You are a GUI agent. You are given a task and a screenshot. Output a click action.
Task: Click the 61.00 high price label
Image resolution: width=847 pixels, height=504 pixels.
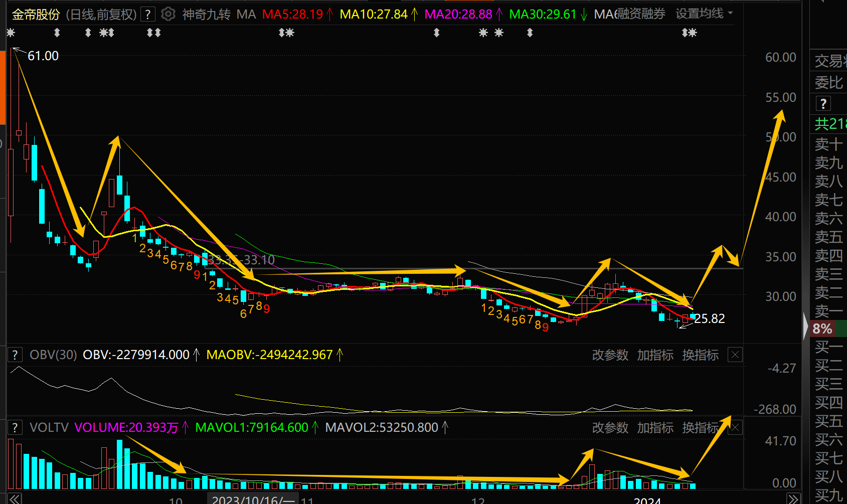tap(43, 56)
